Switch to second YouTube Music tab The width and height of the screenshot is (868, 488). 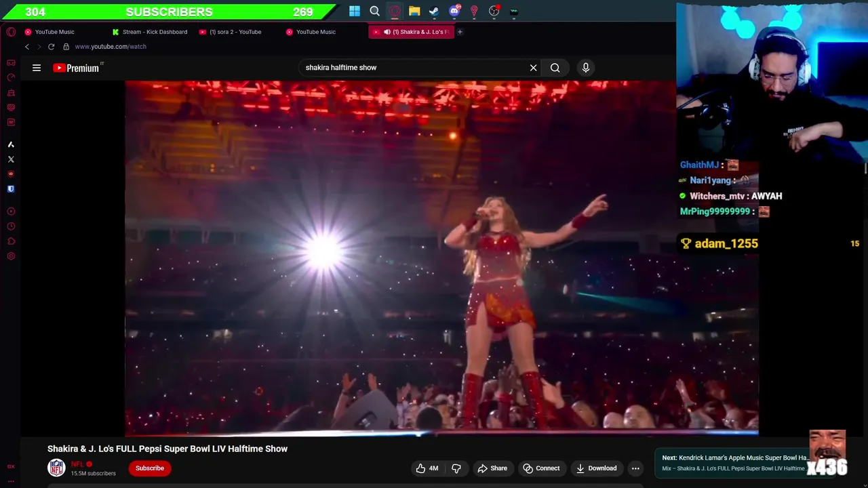coord(315,32)
